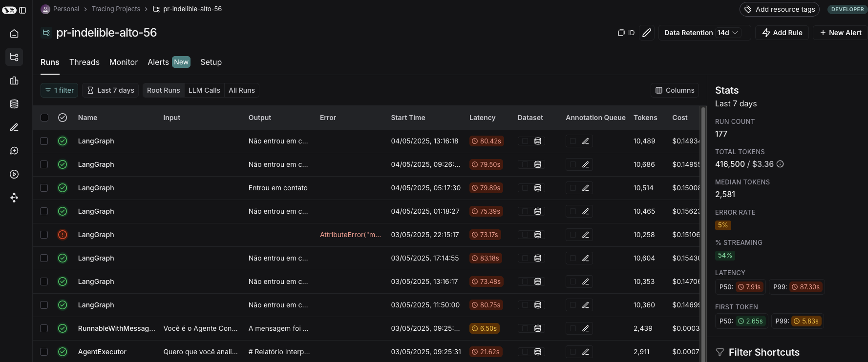Viewport: 868px width, 362px height.
Task: Edit the project name with pencil icon
Action: (x=647, y=33)
